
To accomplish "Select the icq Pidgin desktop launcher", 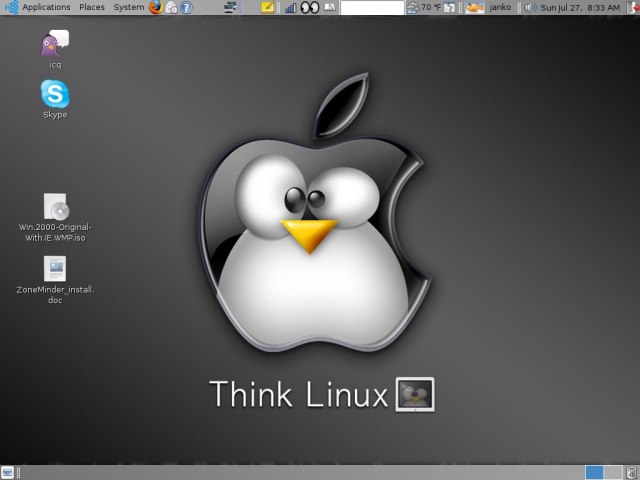I will point(55,49).
